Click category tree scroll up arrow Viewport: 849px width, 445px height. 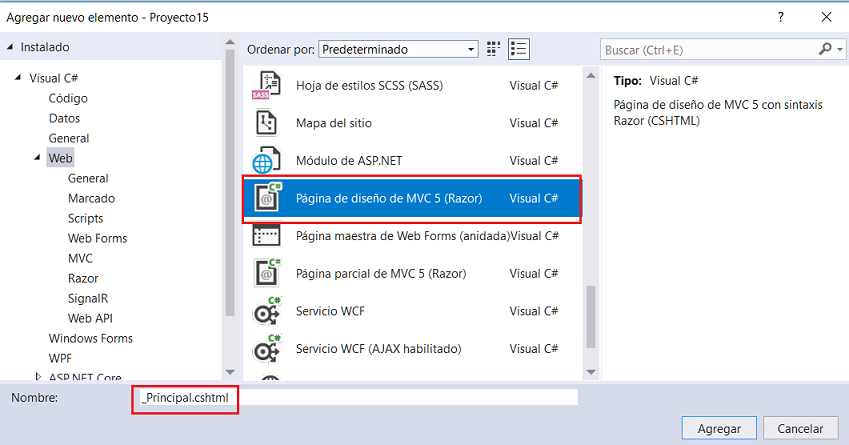(x=230, y=42)
